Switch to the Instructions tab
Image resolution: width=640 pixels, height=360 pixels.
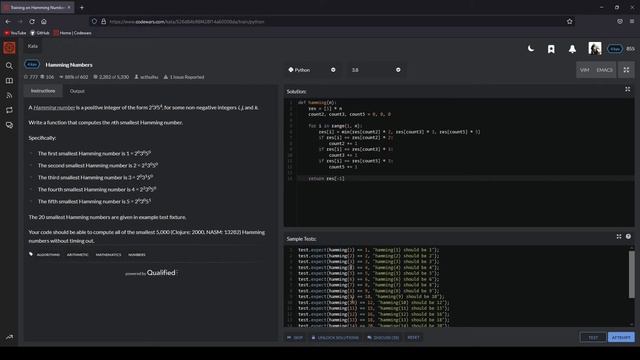(x=43, y=91)
